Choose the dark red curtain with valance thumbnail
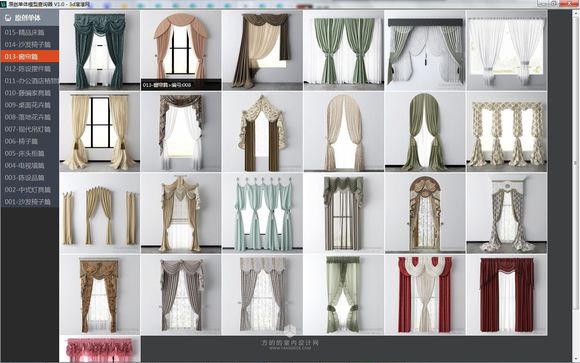This screenshot has height=363, width=580. 507,295
